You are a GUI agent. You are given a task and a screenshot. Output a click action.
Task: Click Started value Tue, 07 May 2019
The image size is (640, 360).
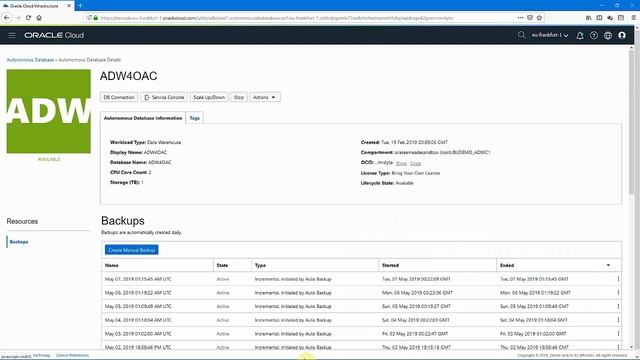416,279
